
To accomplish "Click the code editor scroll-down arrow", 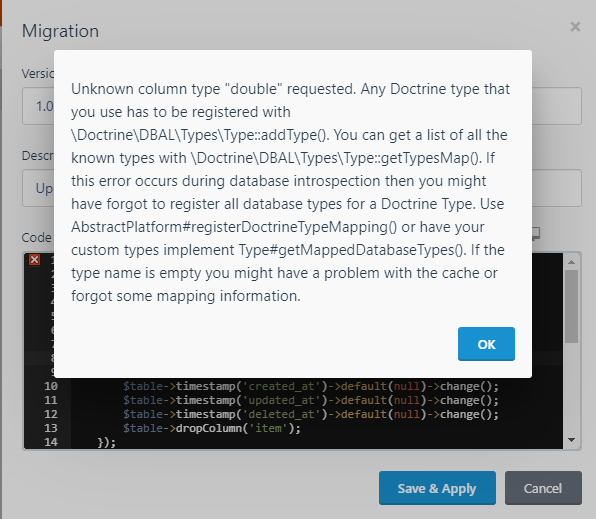I will coord(571,440).
